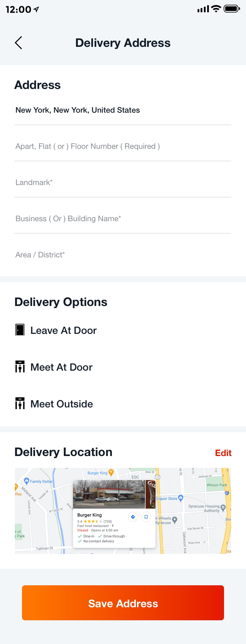Image resolution: width=246 pixels, height=644 pixels.
Task: Enter the Business or Building Name field
Action: pos(123,219)
